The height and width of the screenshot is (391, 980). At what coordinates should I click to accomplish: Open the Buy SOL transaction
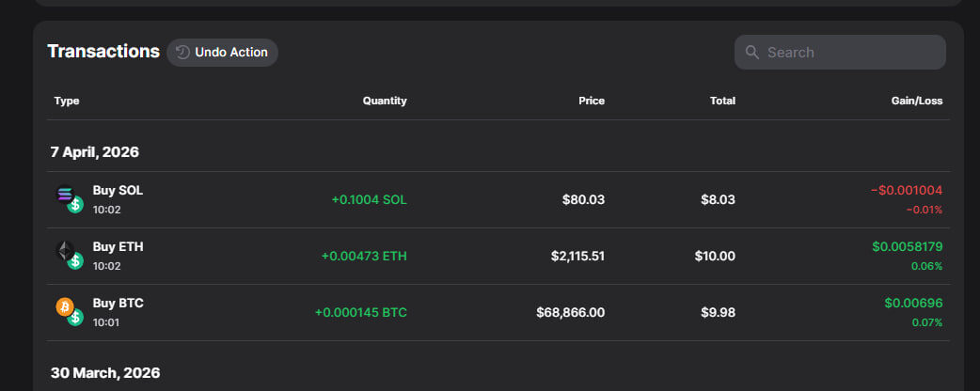(x=118, y=191)
